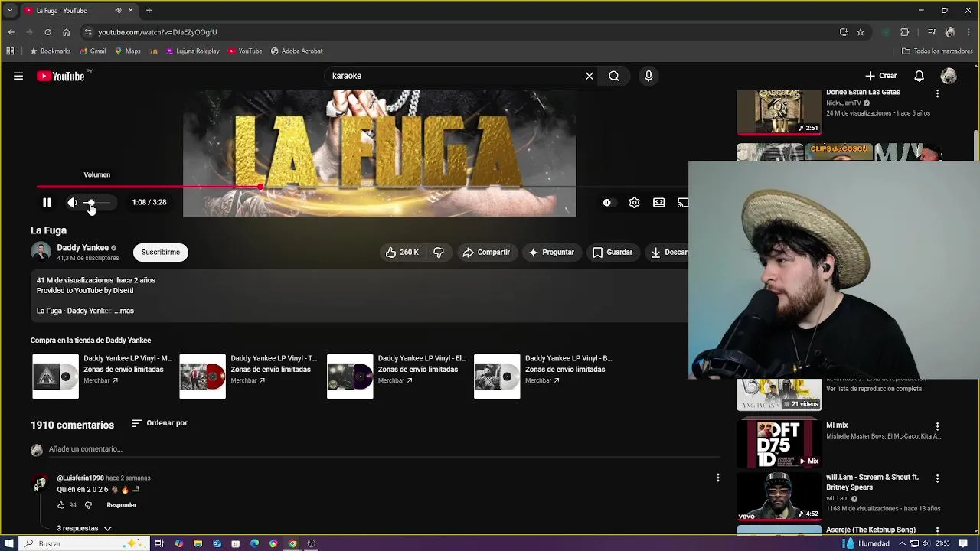The height and width of the screenshot is (551, 980).
Task: Subscribe to Daddy Yankee with Suscribirme
Action: click(x=160, y=252)
